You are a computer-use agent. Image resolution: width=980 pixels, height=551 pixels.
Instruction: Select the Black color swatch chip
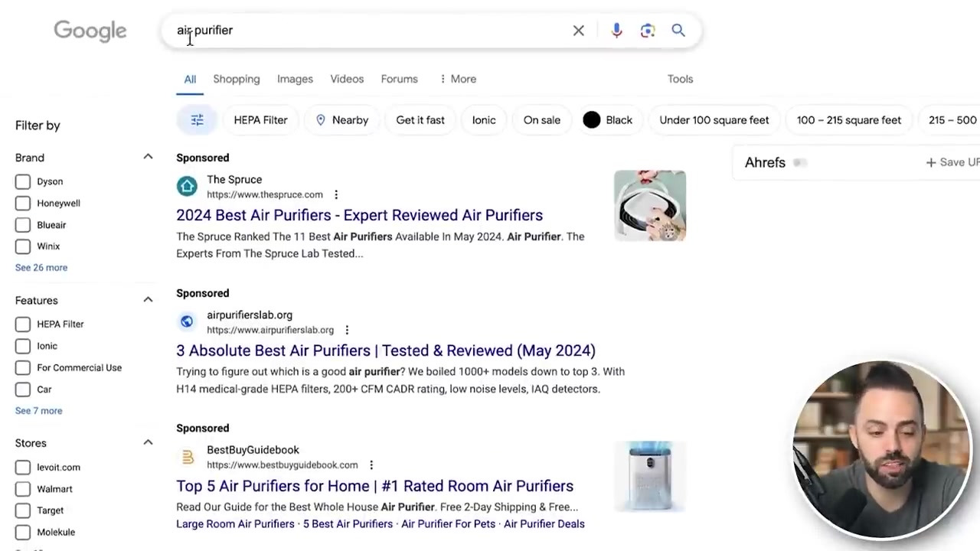coord(608,120)
